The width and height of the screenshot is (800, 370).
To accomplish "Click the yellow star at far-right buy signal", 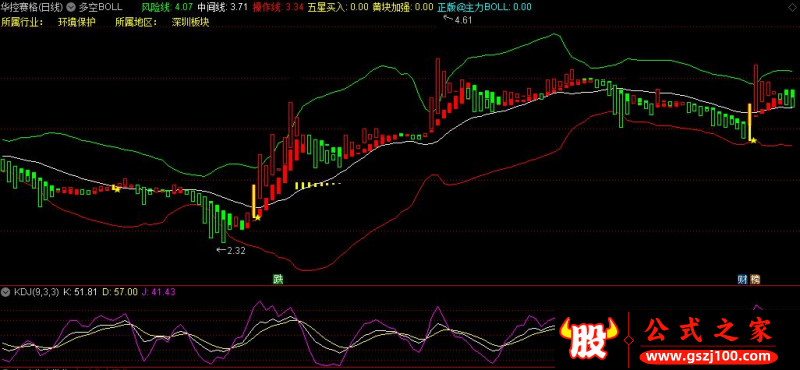I will coord(754,140).
